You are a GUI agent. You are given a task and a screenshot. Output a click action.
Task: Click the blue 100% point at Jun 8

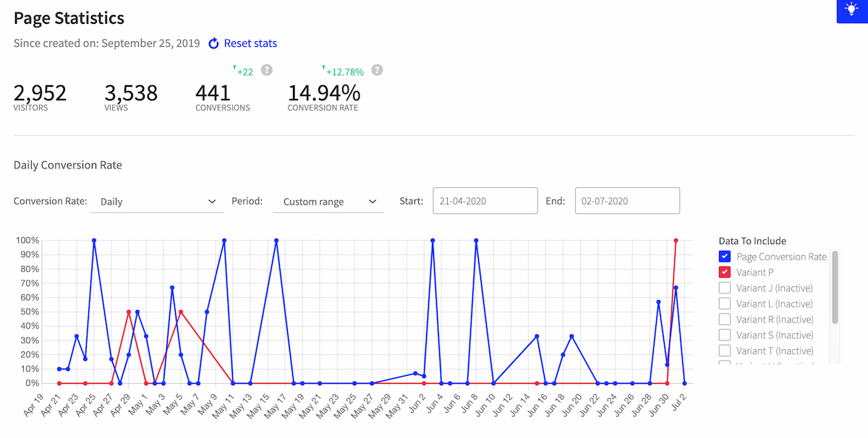click(x=476, y=240)
